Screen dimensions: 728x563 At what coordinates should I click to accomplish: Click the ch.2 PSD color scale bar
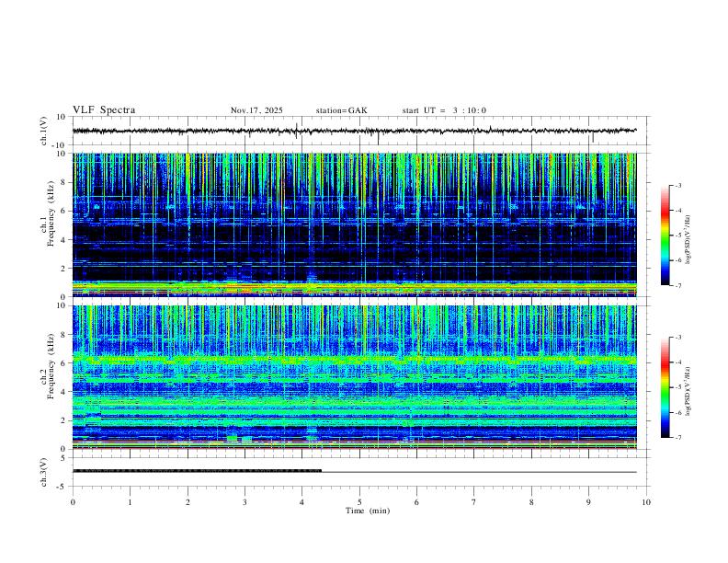click(x=665, y=387)
